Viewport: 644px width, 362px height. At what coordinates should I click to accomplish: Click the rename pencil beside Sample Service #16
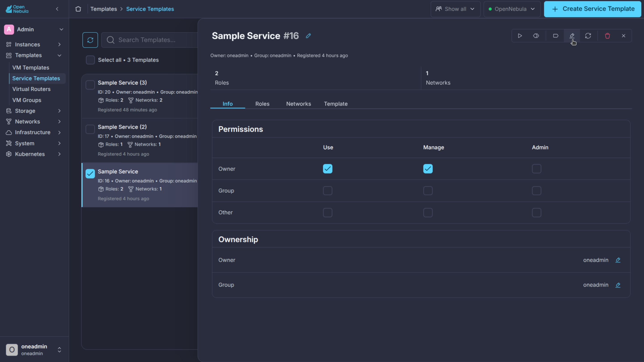point(308,36)
